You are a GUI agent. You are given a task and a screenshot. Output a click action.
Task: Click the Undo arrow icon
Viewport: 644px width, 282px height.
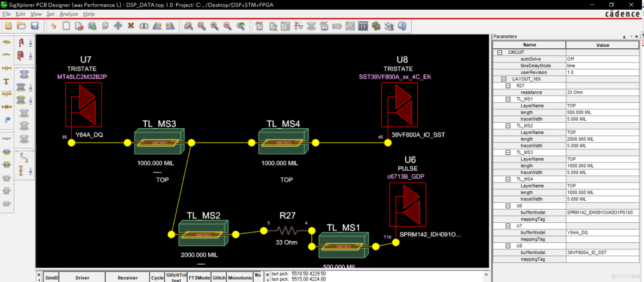pyautogui.click(x=53, y=26)
